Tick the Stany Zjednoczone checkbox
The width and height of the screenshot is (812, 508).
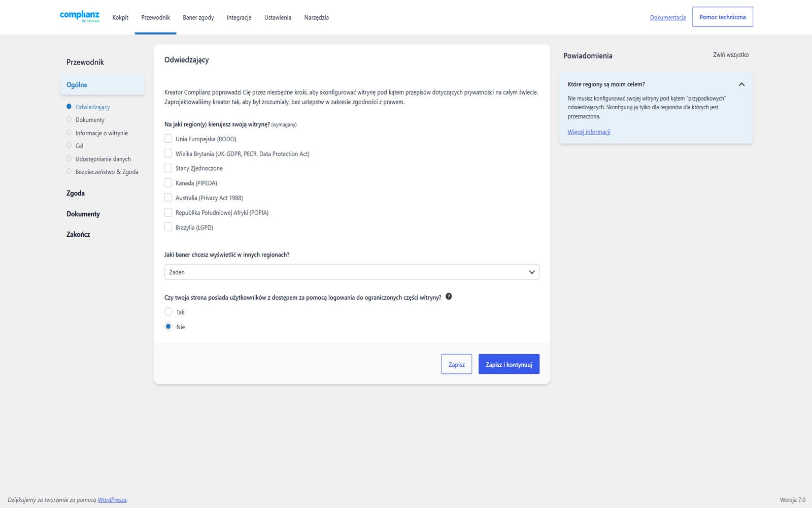click(x=168, y=168)
